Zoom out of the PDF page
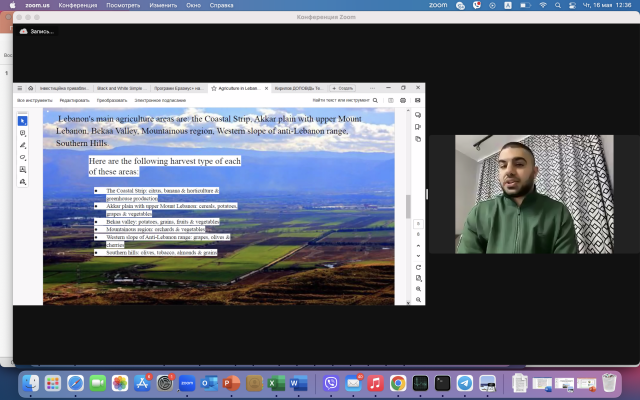640x400 pixels. click(418, 299)
